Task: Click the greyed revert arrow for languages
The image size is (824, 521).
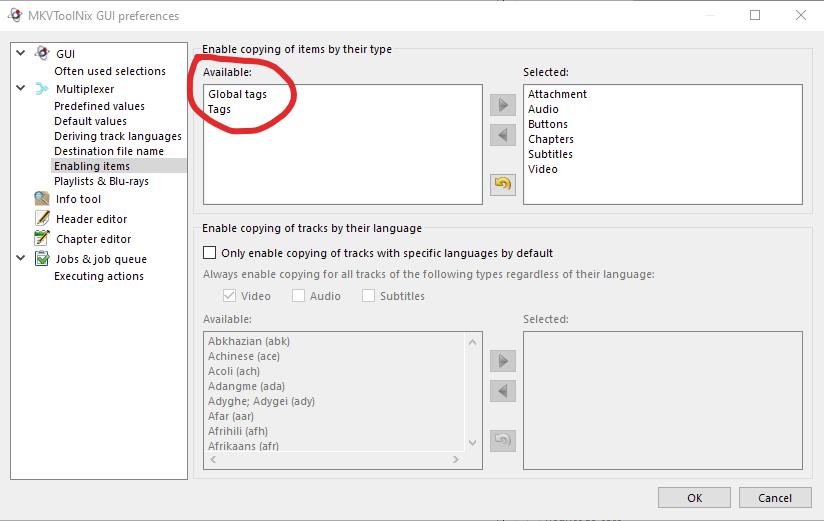Action: (x=503, y=440)
